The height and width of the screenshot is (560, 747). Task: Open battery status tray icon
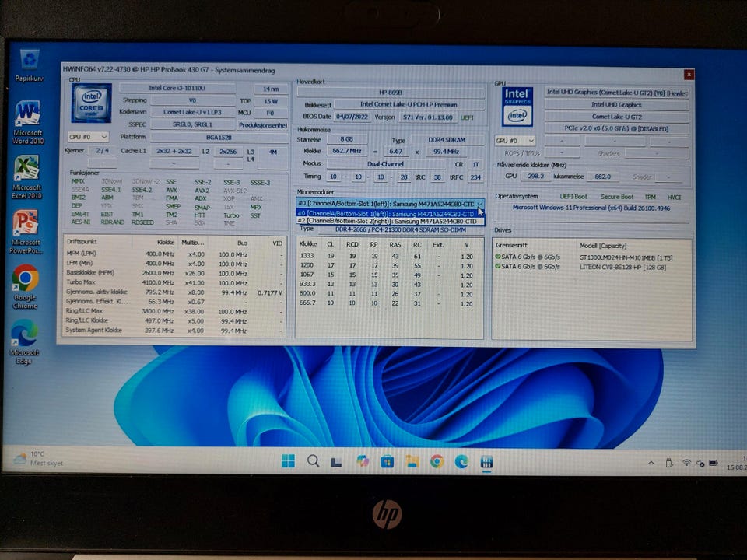point(714,463)
